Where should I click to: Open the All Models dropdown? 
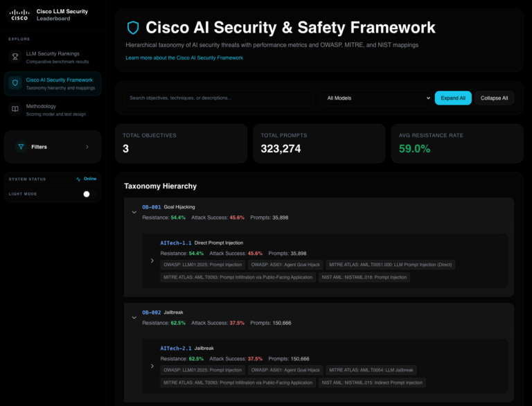coord(378,98)
